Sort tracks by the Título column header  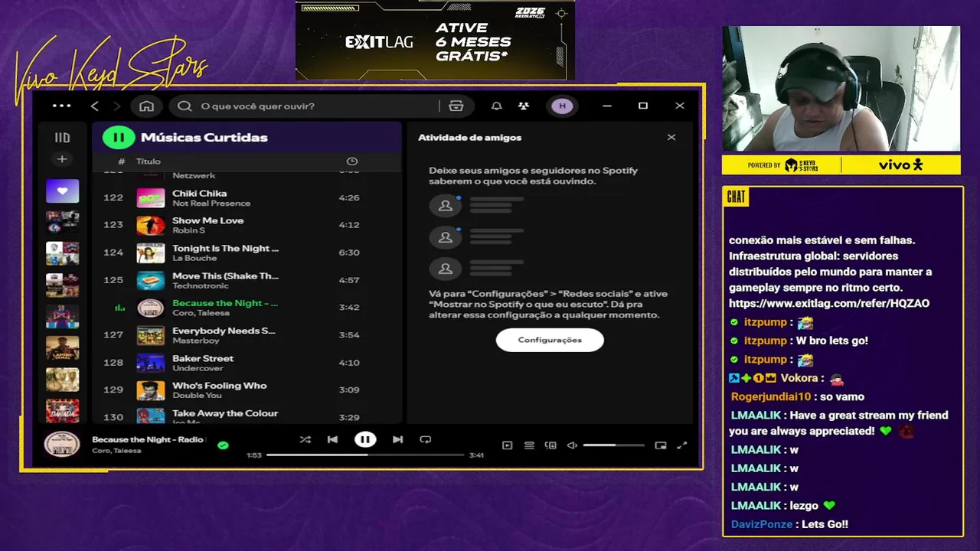(x=149, y=161)
